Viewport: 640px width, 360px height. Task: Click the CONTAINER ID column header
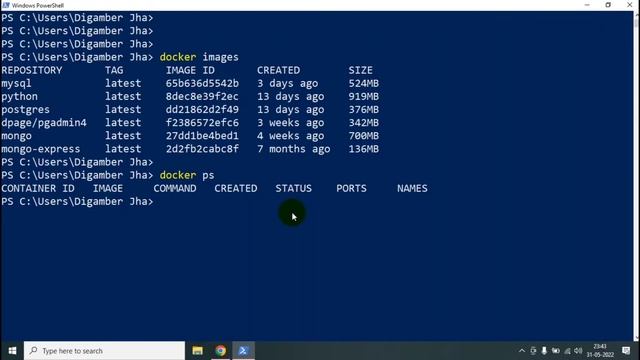click(38, 188)
